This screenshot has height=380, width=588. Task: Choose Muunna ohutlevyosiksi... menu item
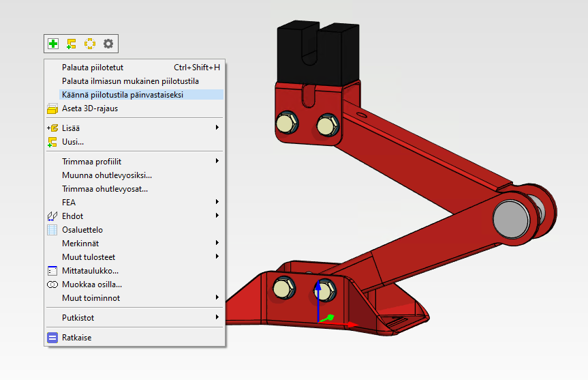(x=107, y=175)
